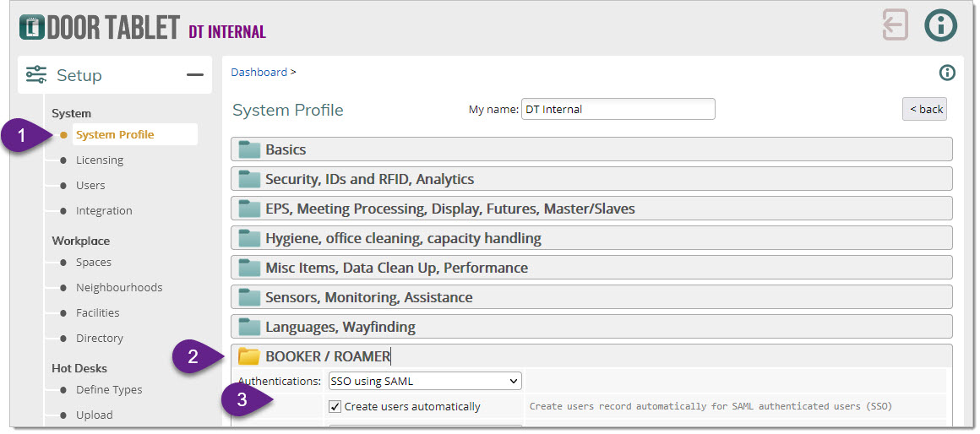
Task: Click the yellow BOOKER / ROAMER folder icon
Action: pyautogui.click(x=249, y=356)
